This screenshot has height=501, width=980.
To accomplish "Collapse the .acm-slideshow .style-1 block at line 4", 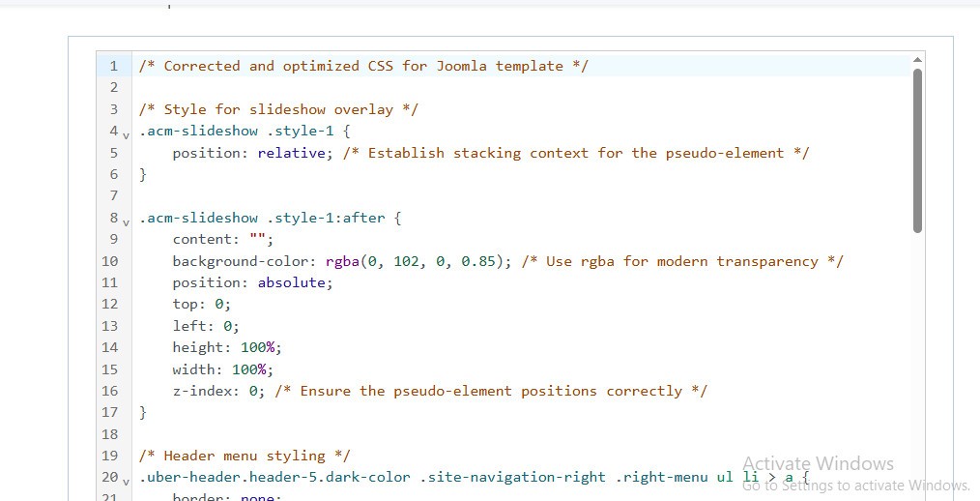I will 126,133.
